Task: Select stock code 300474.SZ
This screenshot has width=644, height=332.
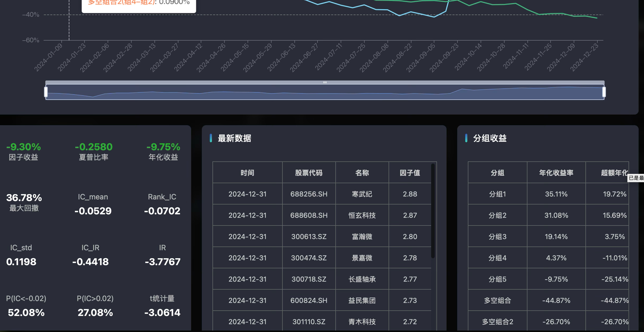Action: [x=309, y=258]
